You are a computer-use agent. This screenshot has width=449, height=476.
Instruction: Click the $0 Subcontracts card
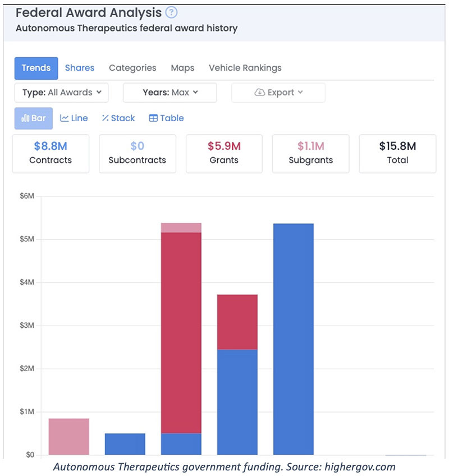click(x=137, y=154)
